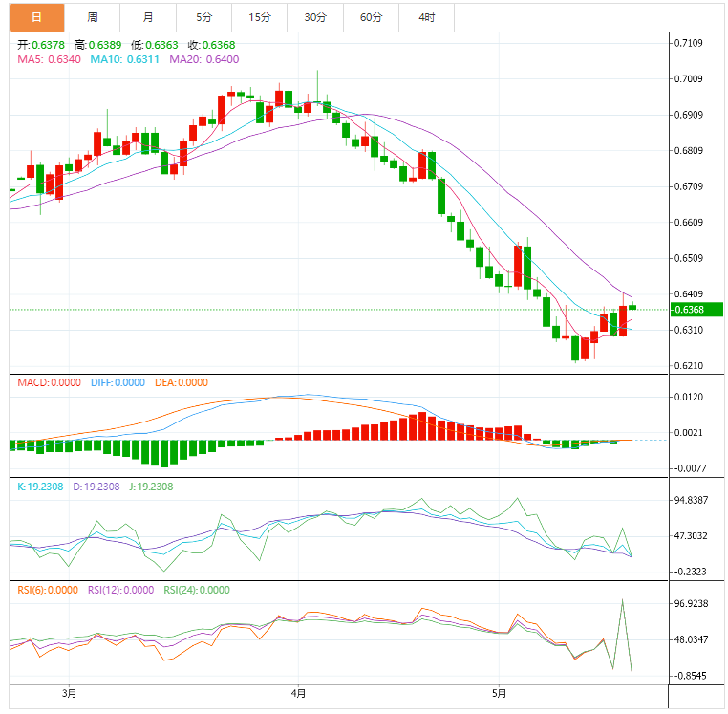Image resolution: width=728 pixels, height=714 pixels.
Task: Click the 96.9238 RSI axis label
Action: pyautogui.click(x=692, y=604)
